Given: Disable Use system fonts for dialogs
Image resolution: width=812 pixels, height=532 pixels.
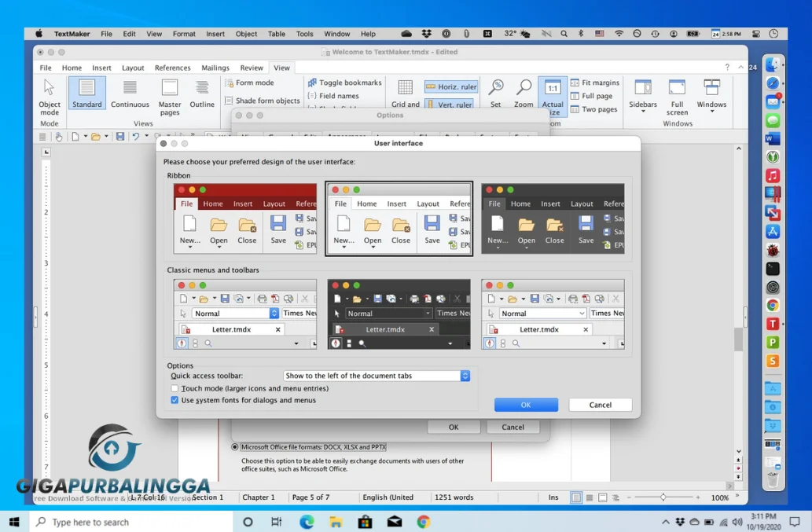Looking at the screenshot, I should (175, 400).
